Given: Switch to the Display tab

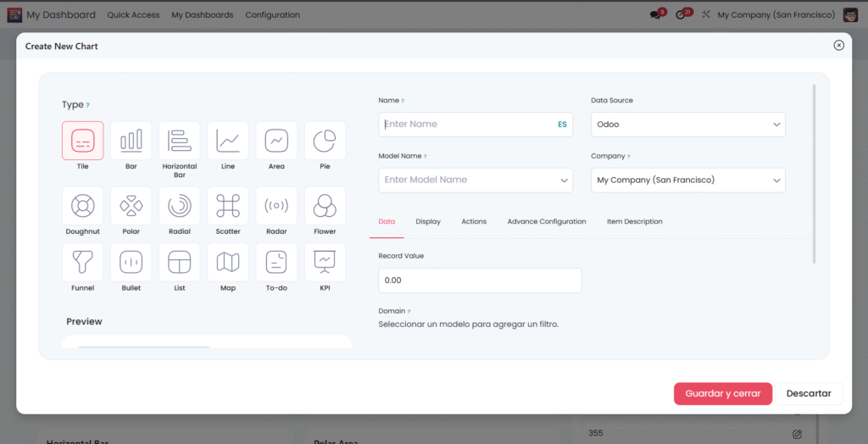Looking at the screenshot, I should [428, 222].
